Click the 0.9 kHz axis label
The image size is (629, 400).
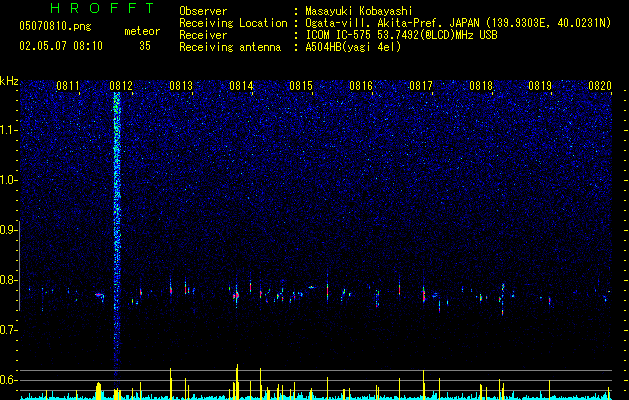coord(7,230)
